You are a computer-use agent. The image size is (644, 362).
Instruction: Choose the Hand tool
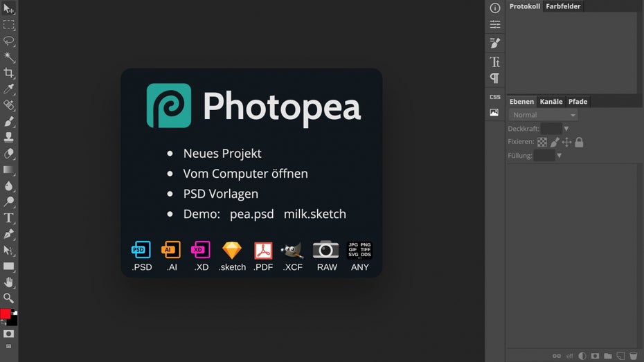pyautogui.click(x=9, y=282)
